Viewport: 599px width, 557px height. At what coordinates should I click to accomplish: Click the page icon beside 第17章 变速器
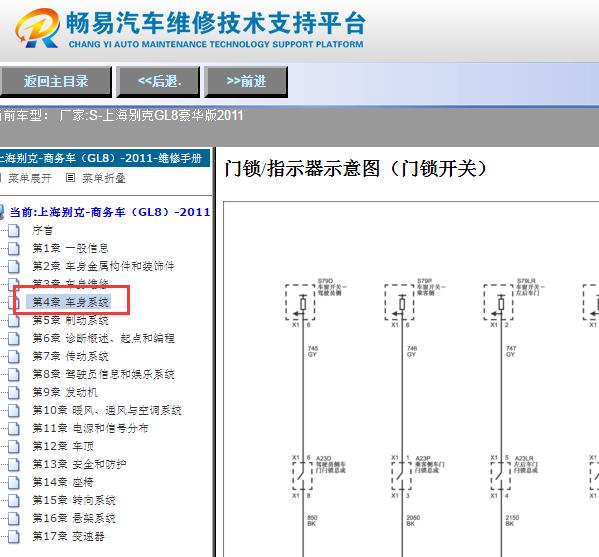(14, 536)
